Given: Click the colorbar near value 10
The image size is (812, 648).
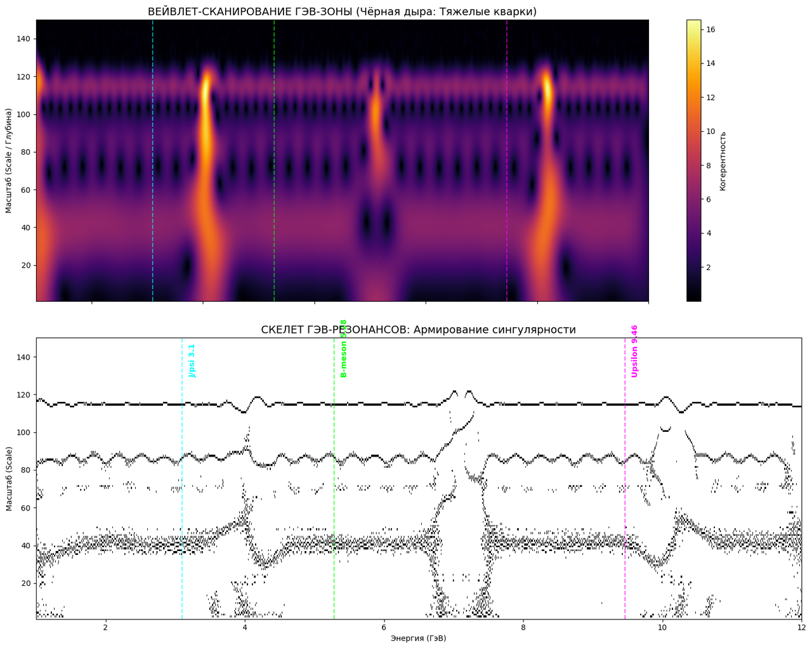Looking at the screenshot, I should click(693, 131).
